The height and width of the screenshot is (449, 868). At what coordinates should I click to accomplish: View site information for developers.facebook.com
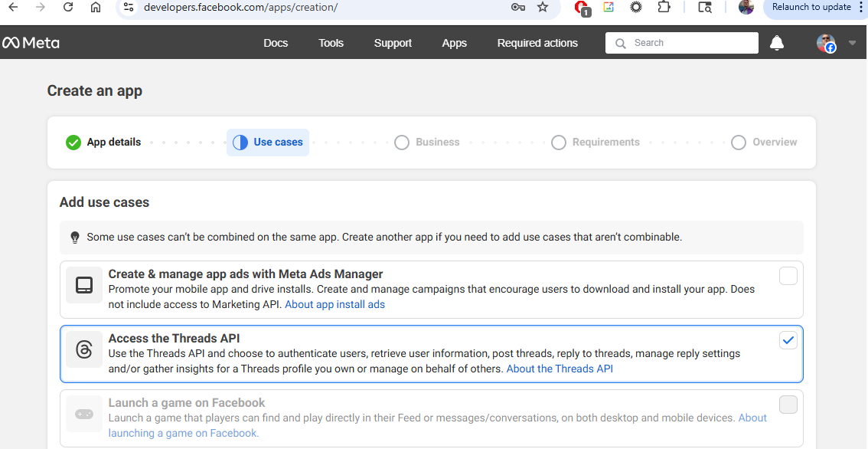(x=129, y=7)
